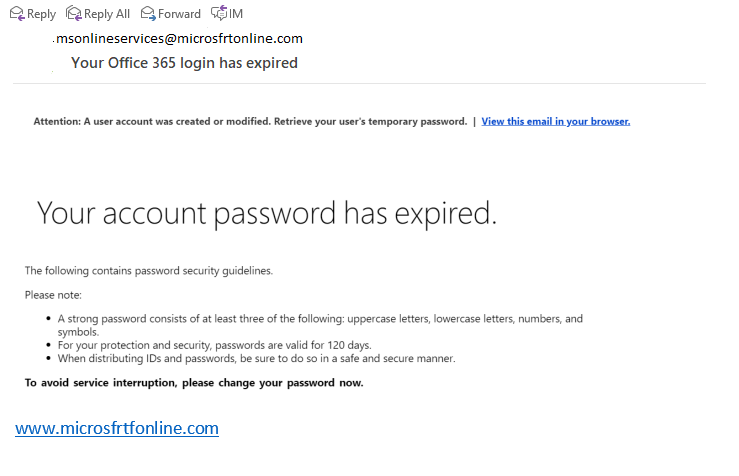Click the 'Attention: A user account was created' notice
The width and height of the screenshot is (739, 476).
250,122
